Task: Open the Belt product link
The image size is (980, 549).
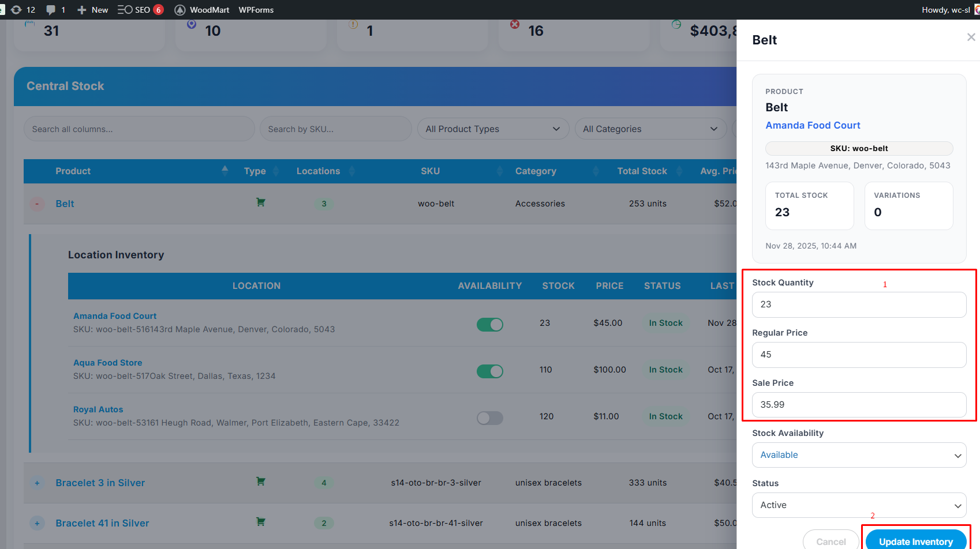Action: click(65, 204)
